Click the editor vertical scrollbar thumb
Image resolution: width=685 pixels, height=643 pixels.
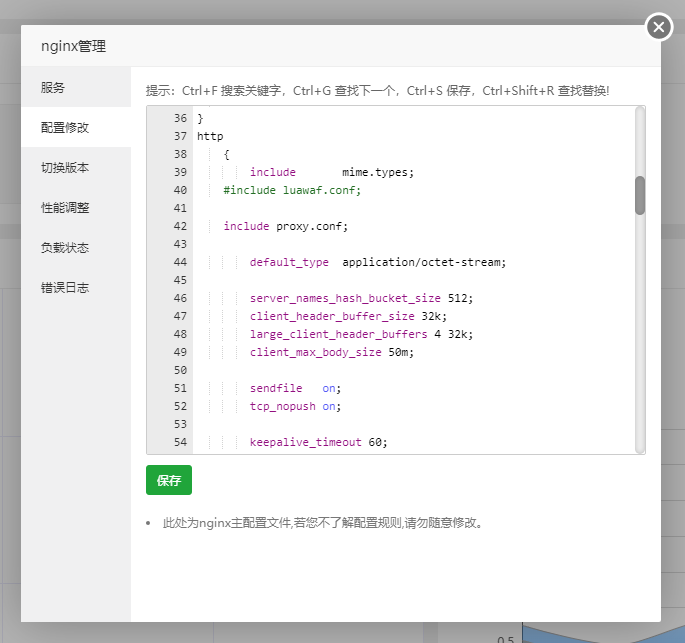click(640, 195)
